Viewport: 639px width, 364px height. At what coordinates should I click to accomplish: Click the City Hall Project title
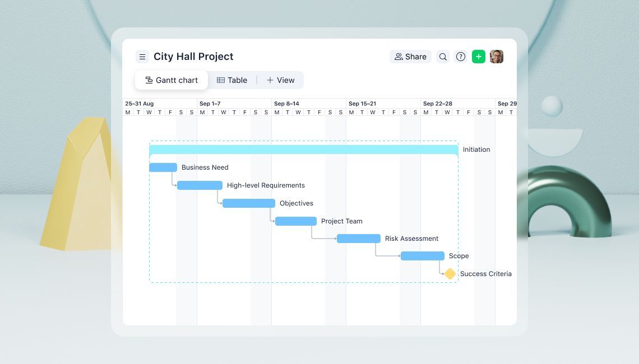click(193, 57)
